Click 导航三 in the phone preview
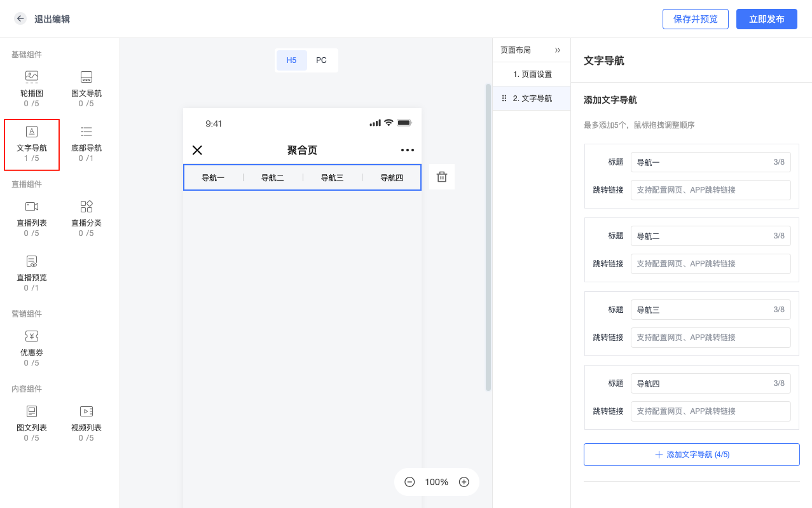Screen dimensions: 812x508 coord(332,178)
